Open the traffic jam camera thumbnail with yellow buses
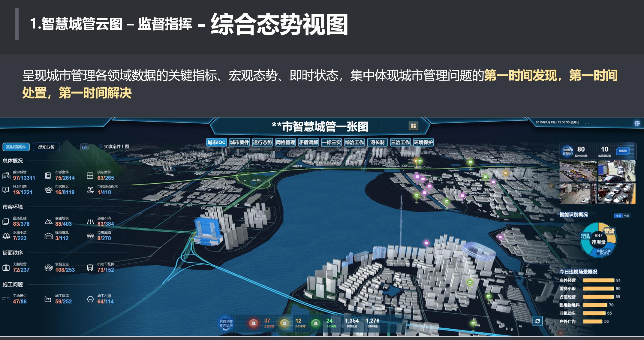The image size is (644, 340). point(578,171)
